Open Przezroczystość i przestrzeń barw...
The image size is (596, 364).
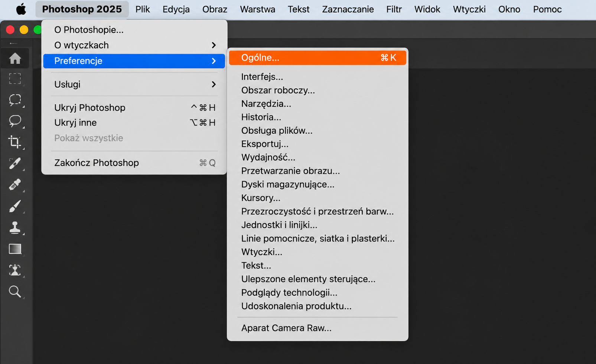[x=317, y=211]
